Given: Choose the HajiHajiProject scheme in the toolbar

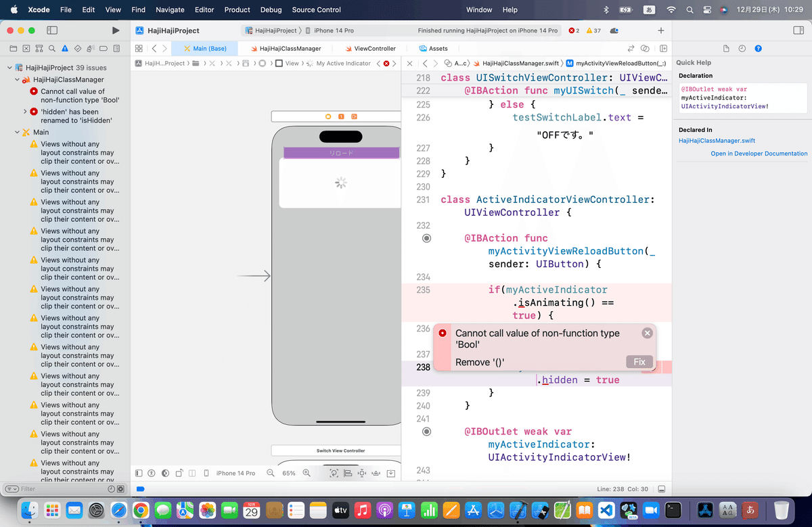Looking at the screenshot, I should point(271,30).
